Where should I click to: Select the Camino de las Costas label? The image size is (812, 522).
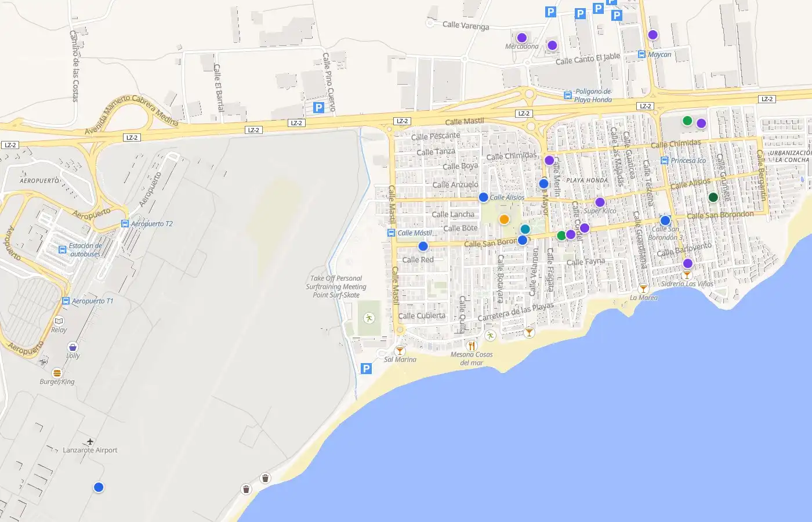(74, 66)
